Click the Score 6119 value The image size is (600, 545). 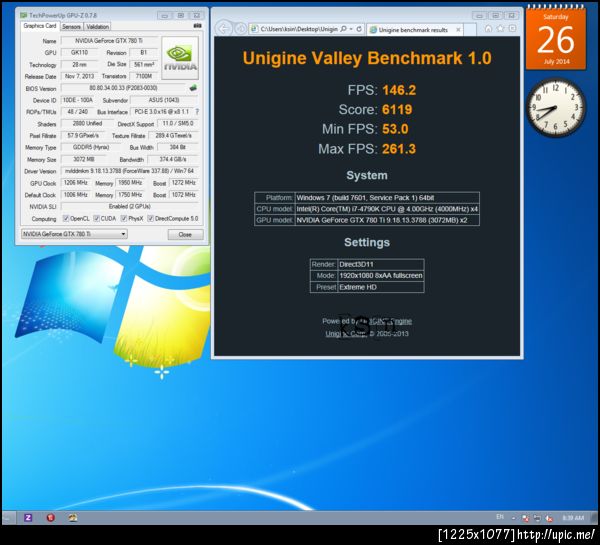(397, 109)
